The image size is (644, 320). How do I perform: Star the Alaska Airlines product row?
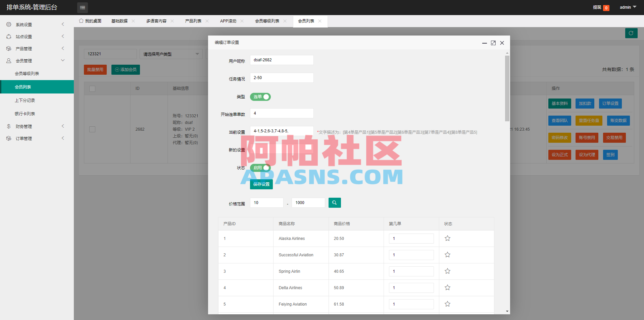point(447,238)
